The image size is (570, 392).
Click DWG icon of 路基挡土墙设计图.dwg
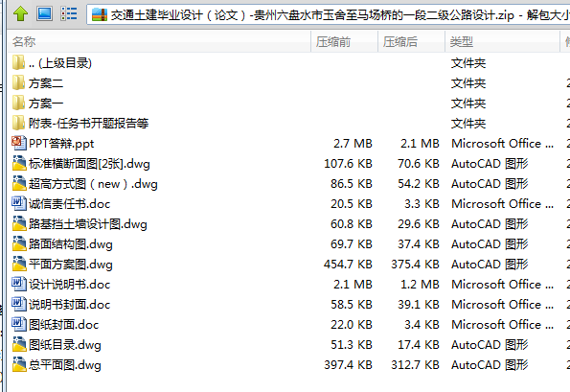[x=19, y=223]
